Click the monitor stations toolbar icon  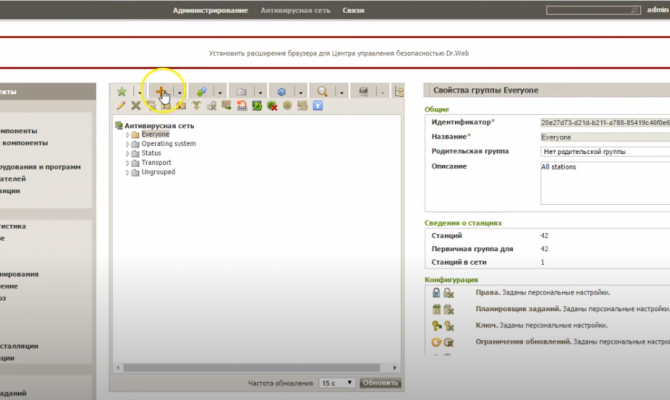pyautogui.click(x=363, y=91)
